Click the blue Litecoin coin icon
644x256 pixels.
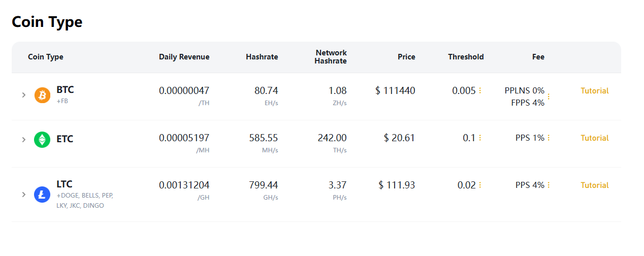tap(42, 195)
